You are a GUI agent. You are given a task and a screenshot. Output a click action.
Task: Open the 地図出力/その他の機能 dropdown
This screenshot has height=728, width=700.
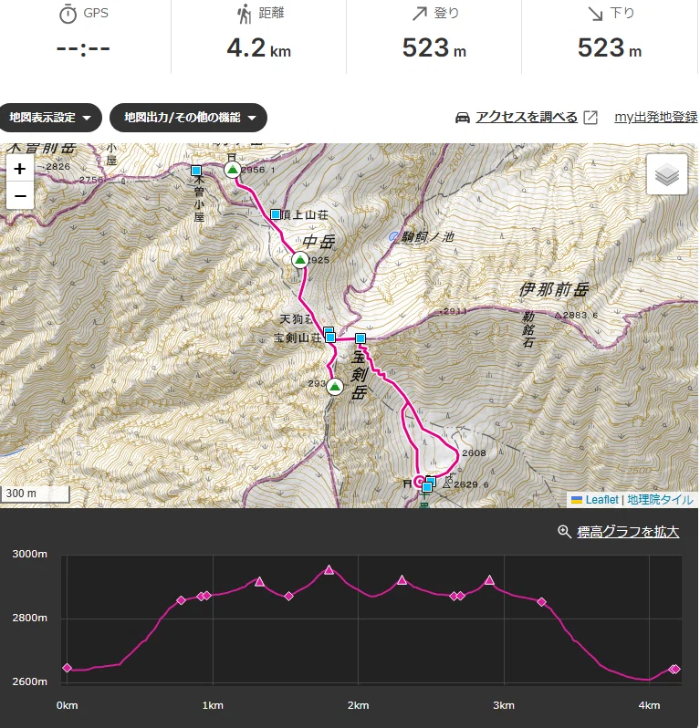(x=188, y=118)
